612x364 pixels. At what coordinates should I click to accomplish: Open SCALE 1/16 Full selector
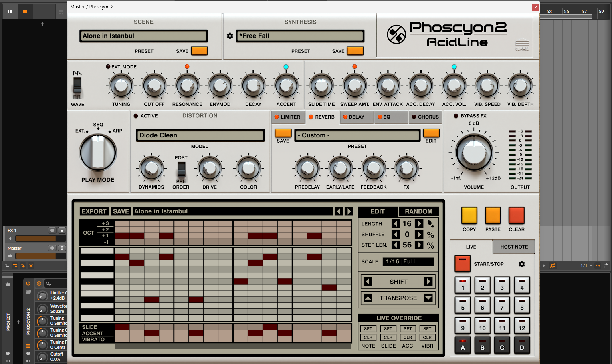pos(408,261)
